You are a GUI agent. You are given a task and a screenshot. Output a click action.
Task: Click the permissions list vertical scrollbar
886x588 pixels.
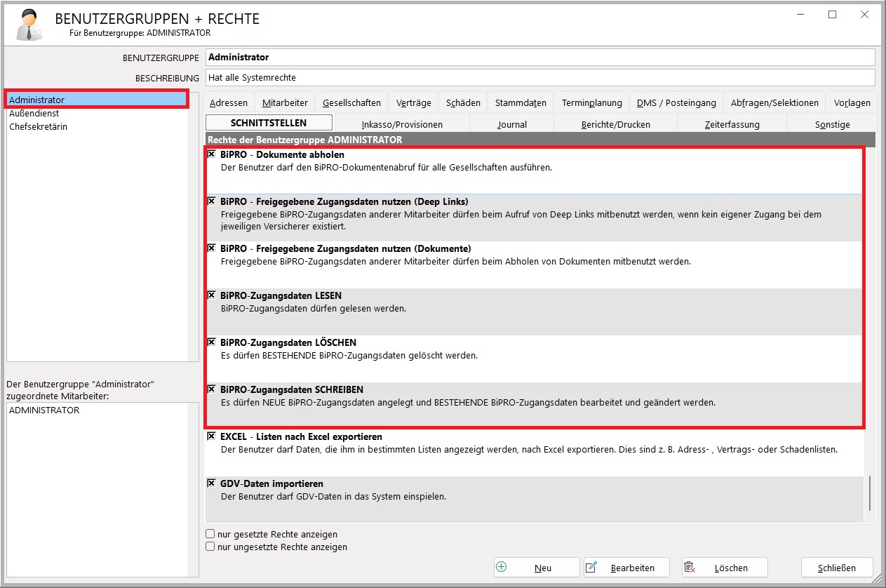(870, 493)
